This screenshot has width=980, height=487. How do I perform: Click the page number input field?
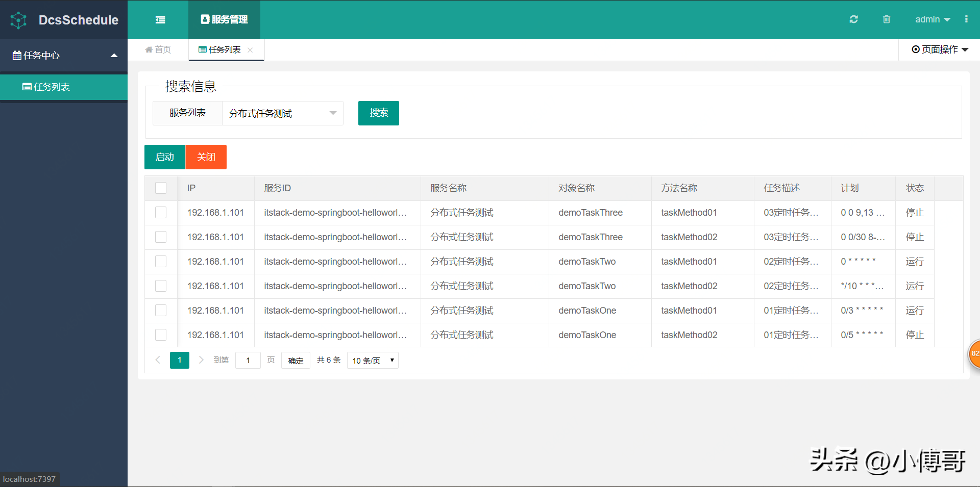tap(248, 361)
